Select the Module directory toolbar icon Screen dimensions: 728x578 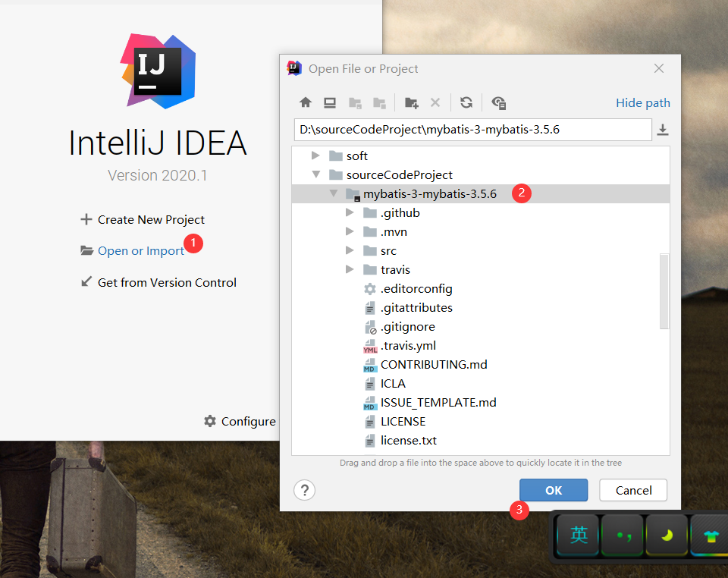[380, 103]
